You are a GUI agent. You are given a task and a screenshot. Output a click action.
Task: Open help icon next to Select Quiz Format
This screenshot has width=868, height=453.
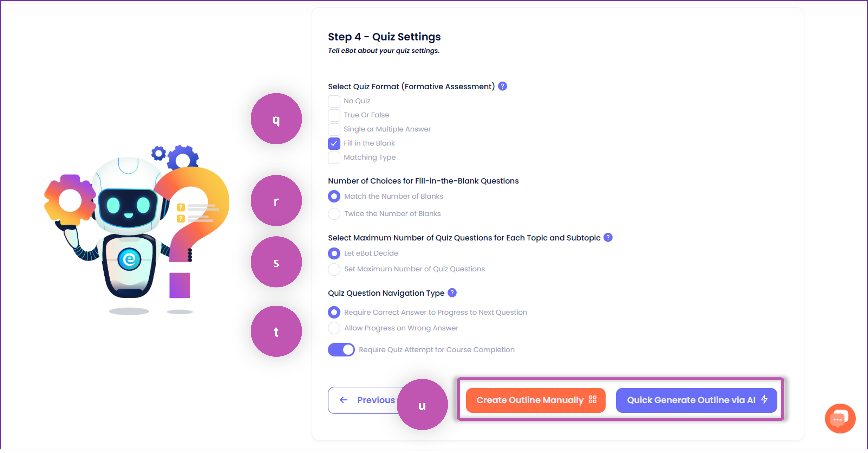(x=502, y=86)
